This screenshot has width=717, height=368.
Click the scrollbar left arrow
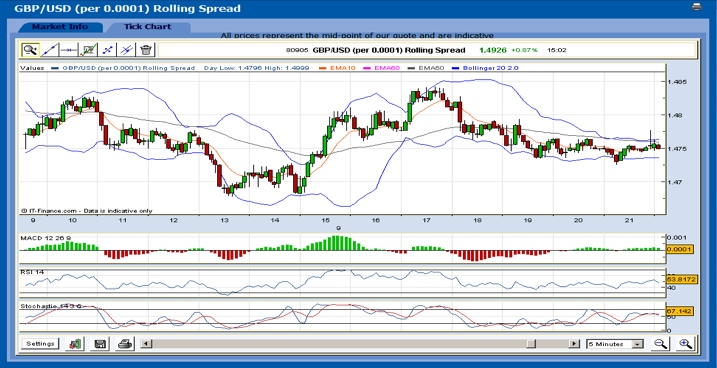[146, 344]
